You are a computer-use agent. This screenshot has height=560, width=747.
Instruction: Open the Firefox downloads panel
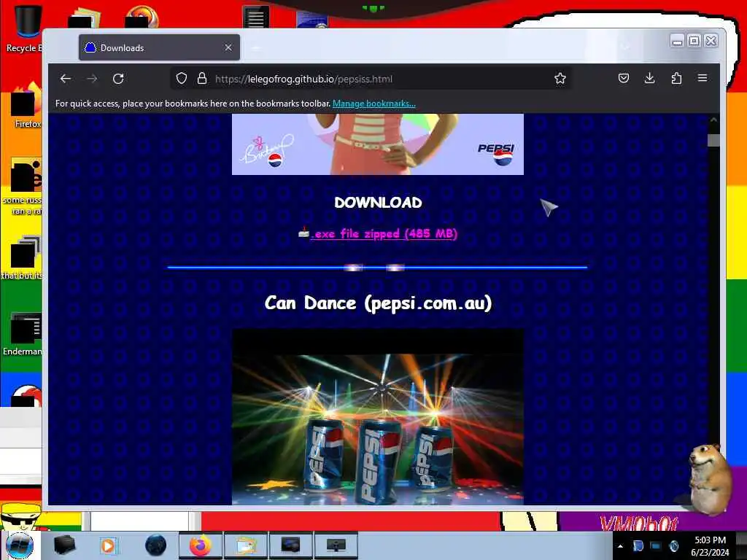point(649,78)
